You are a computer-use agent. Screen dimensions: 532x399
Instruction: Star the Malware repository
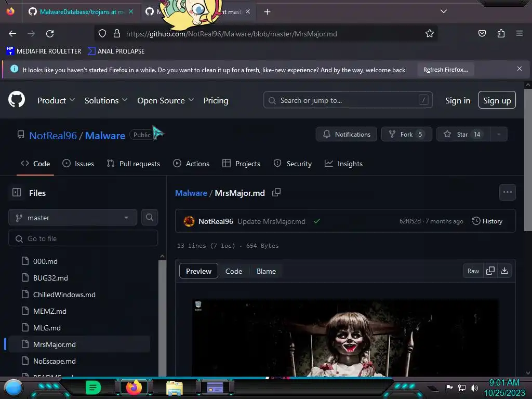(463, 135)
